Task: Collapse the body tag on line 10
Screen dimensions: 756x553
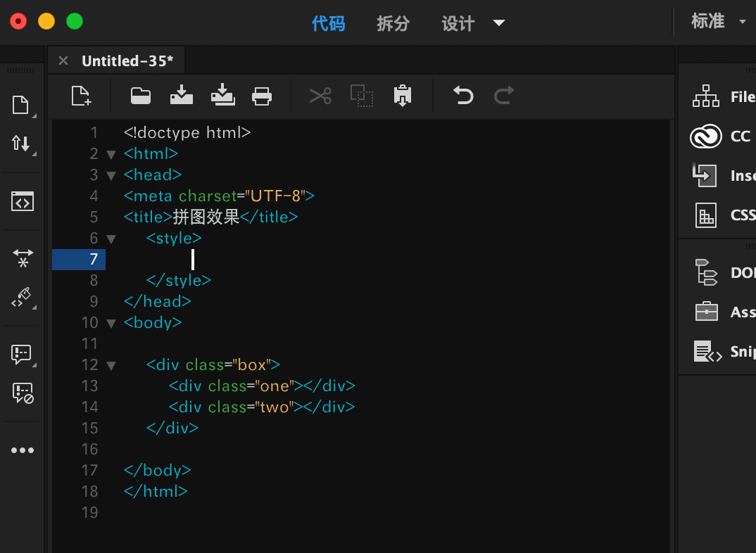Action: pyautogui.click(x=111, y=323)
